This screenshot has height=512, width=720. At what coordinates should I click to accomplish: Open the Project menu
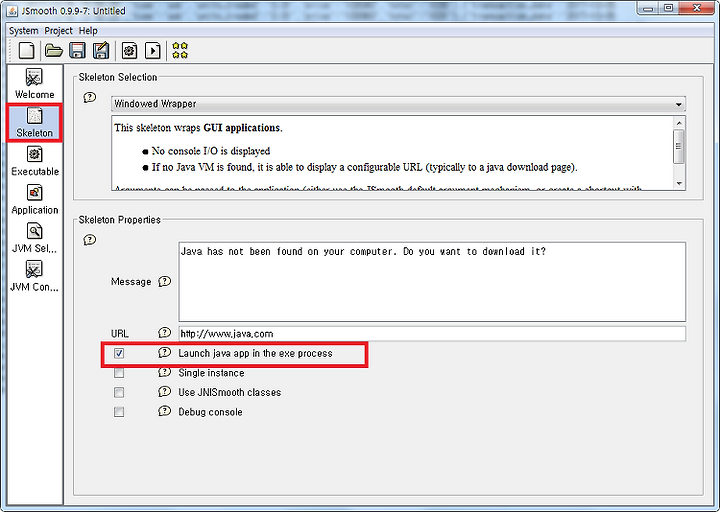(x=58, y=31)
